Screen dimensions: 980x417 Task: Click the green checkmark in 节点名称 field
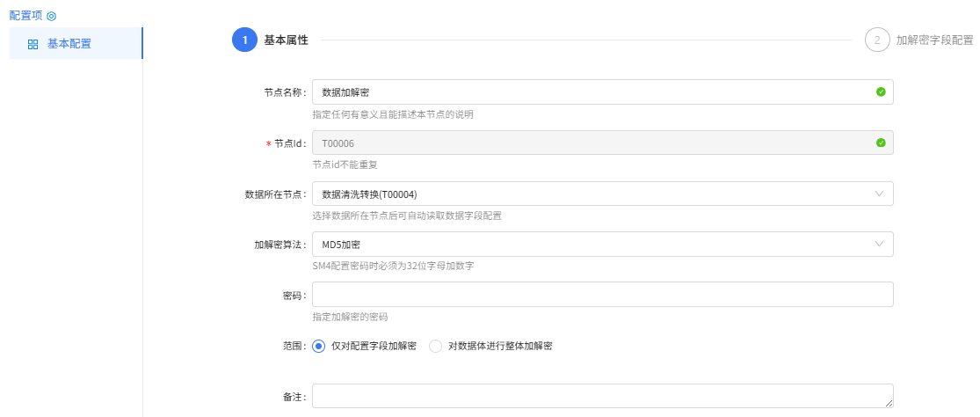881,91
